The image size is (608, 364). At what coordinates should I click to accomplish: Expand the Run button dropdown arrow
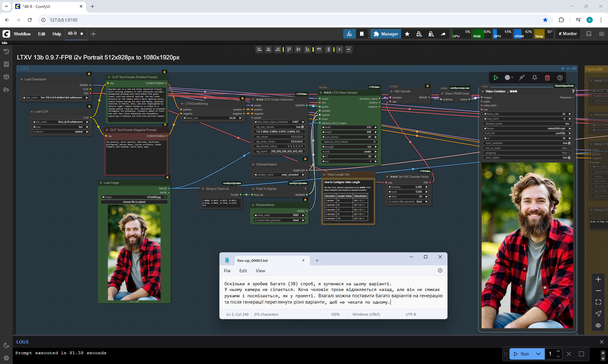point(538,354)
